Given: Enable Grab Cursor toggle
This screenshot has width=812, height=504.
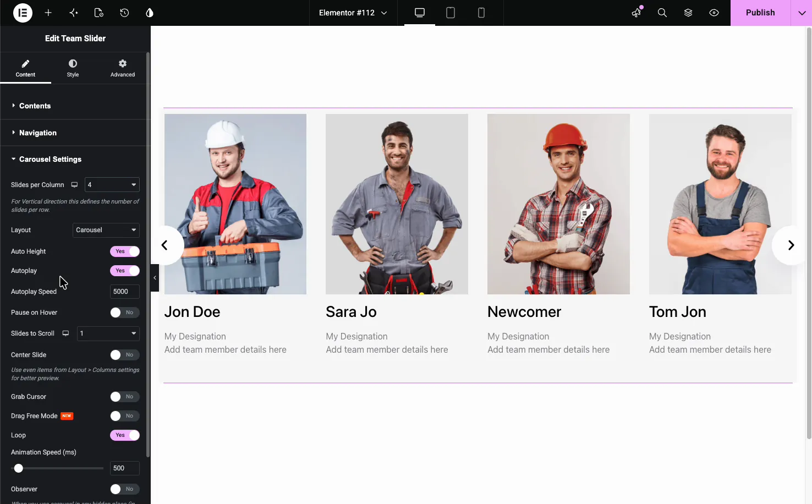Looking at the screenshot, I should [x=125, y=397].
